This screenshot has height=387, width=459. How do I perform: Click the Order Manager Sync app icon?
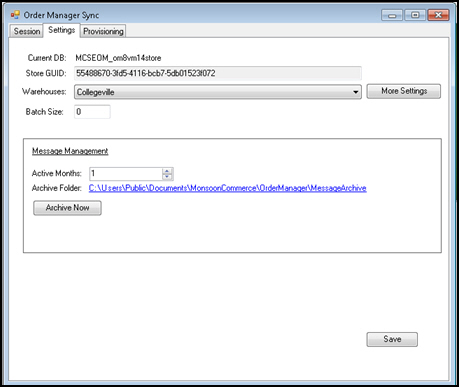pyautogui.click(x=15, y=15)
